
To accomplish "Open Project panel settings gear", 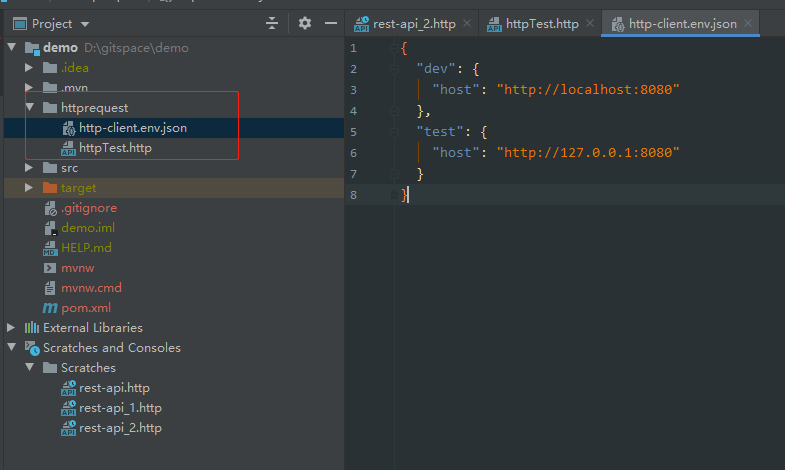I will pyautogui.click(x=305, y=23).
